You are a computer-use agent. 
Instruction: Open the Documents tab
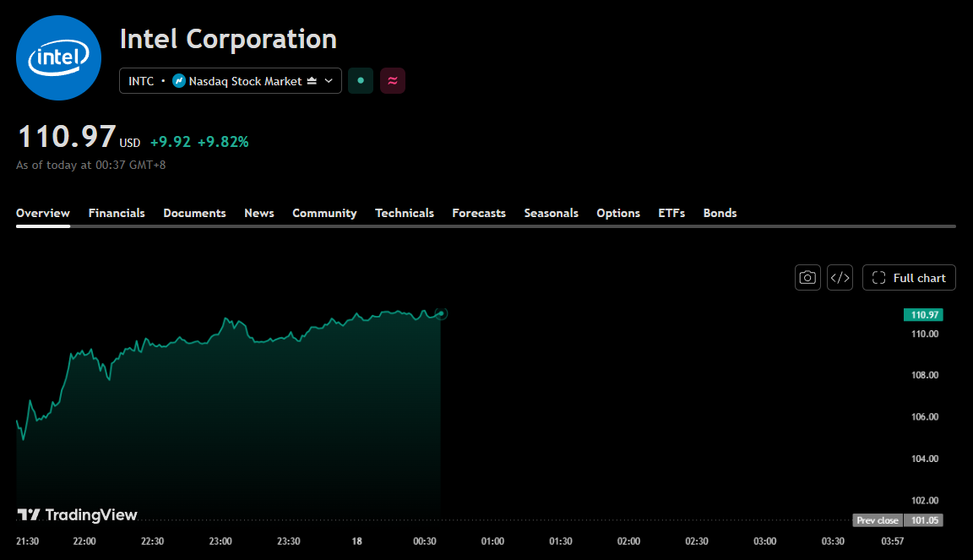click(x=194, y=213)
